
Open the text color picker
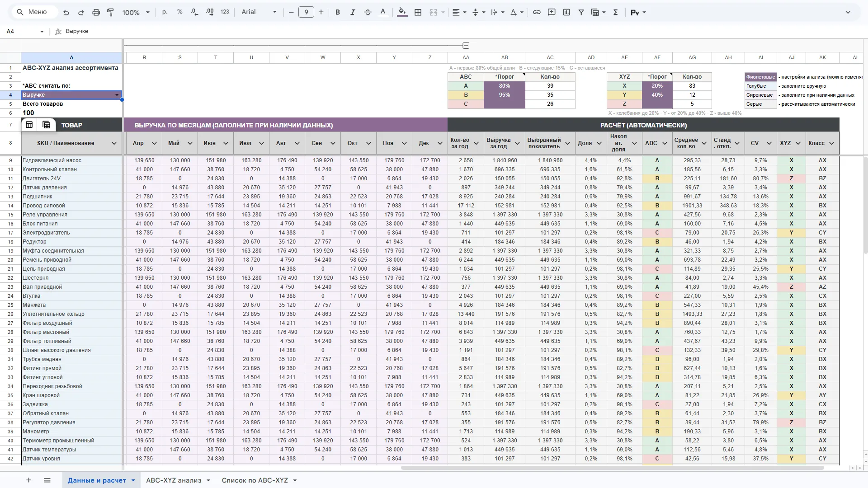383,12
